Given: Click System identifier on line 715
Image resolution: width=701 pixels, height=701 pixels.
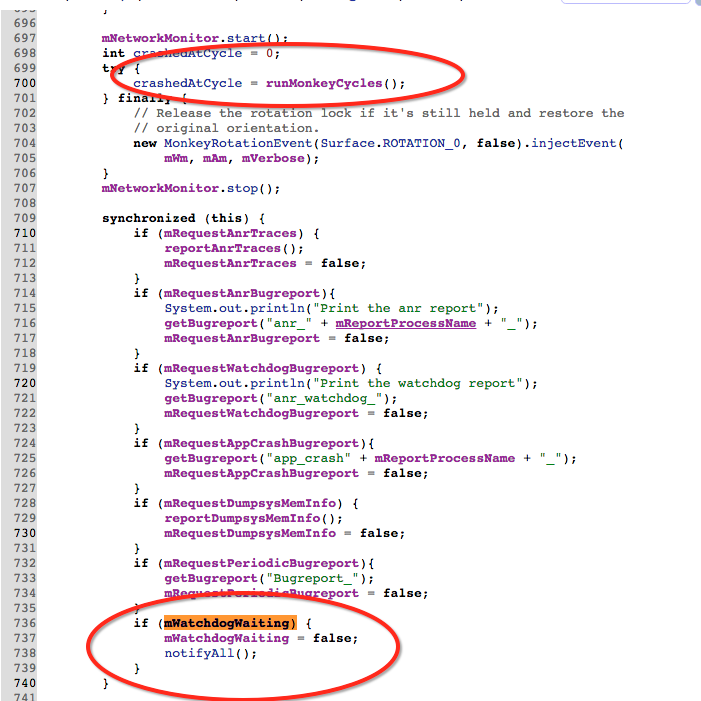Looking at the screenshot, I should pos(188,308).
